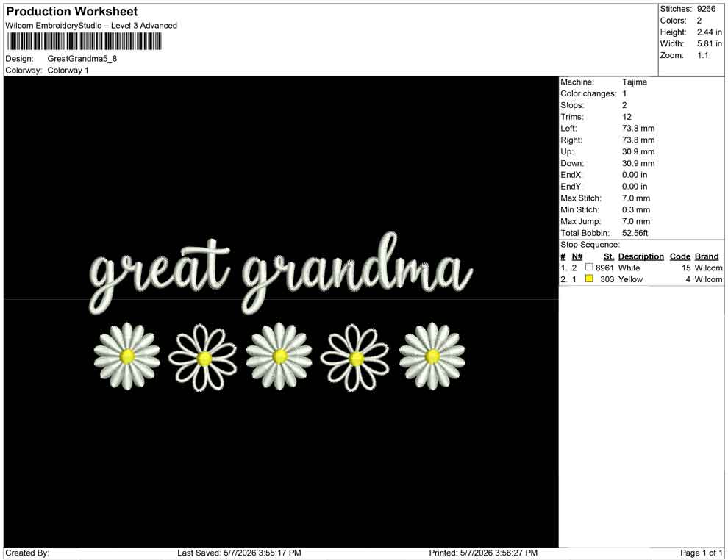
Task: Click the 'great grandma' embroidered lettering
Action: (280, 273)
